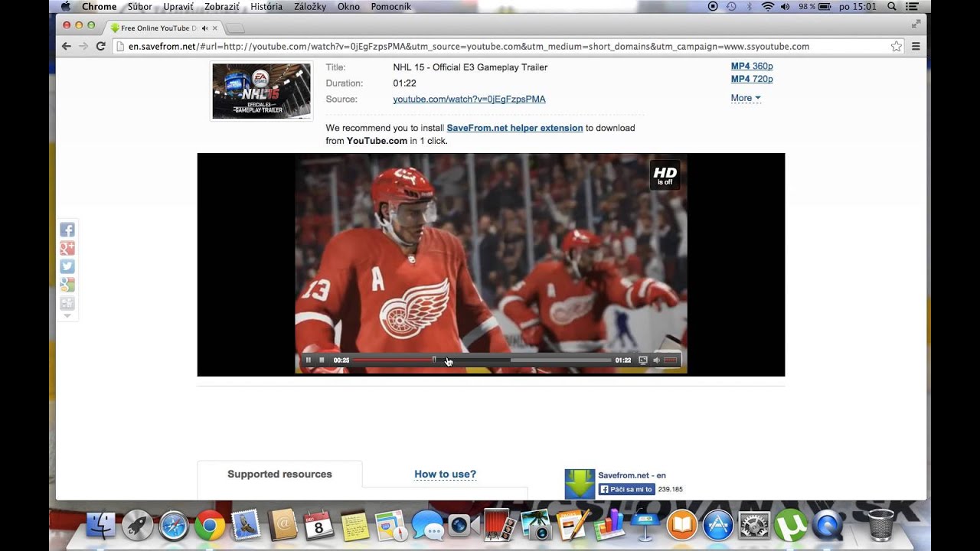Screen dimensions: 980x551
Task: Click the Wi-Fi status icon
Action: tap(768, 7)
